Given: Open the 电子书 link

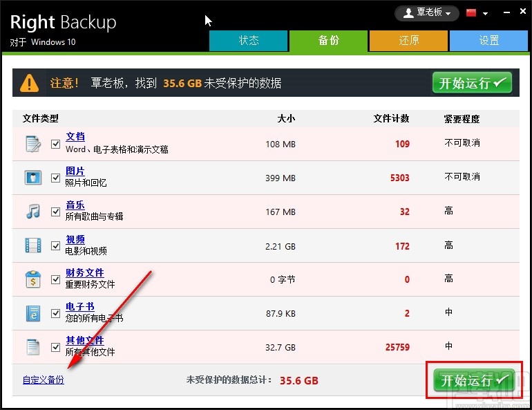Looking at the screenshot, I should click(79, 306).
